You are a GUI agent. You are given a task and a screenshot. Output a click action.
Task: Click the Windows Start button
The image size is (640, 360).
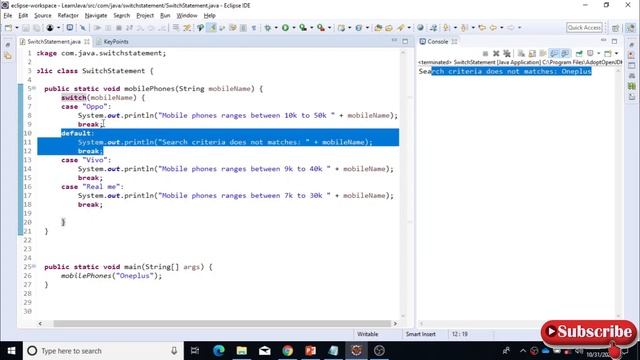[11, 351]
